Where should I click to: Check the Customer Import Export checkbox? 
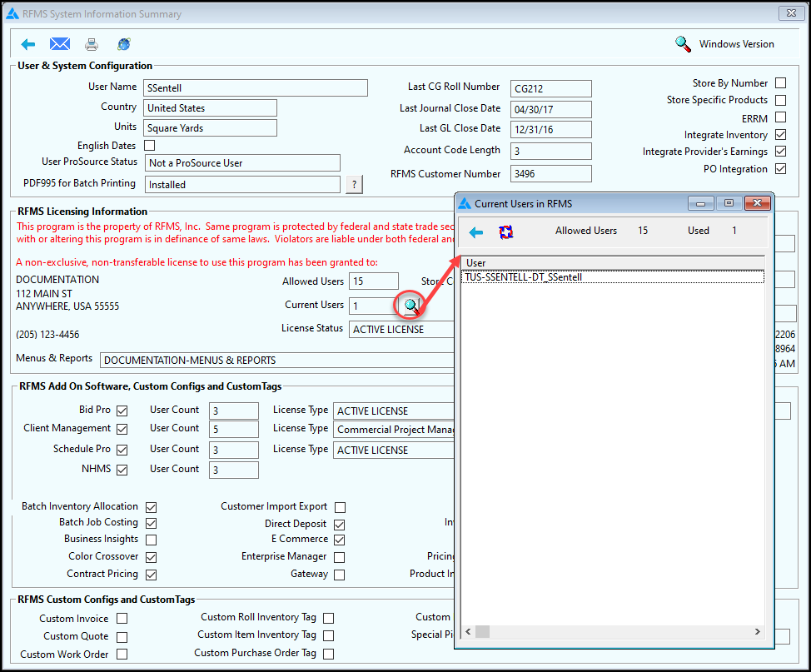pos(340,507)
